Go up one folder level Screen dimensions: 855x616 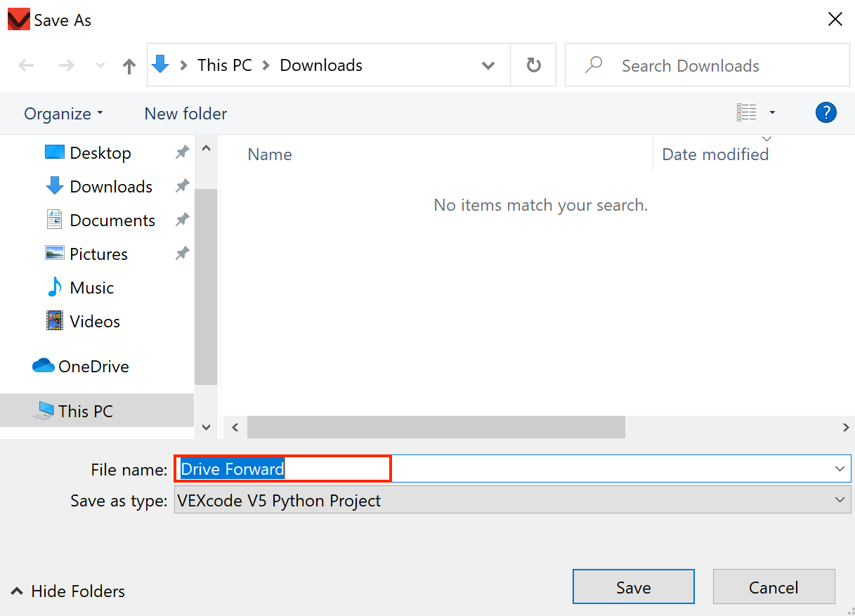tap(129, 65)
